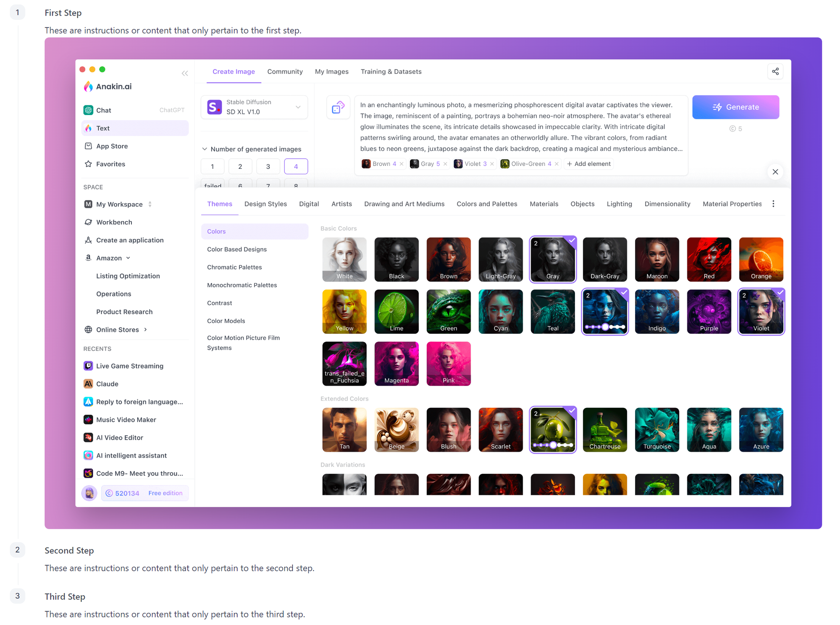Click the user avatar at bottom left
This screenshot has height=625, width=840.
(x=89, y=493)
